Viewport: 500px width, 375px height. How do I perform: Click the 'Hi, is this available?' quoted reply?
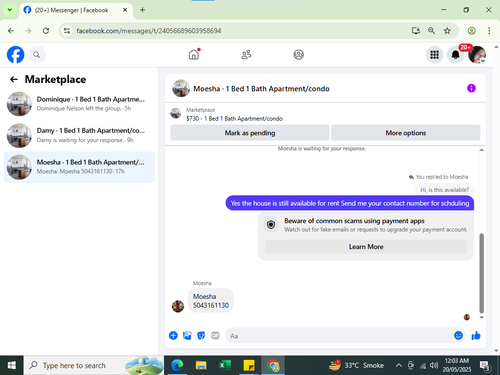444,190
